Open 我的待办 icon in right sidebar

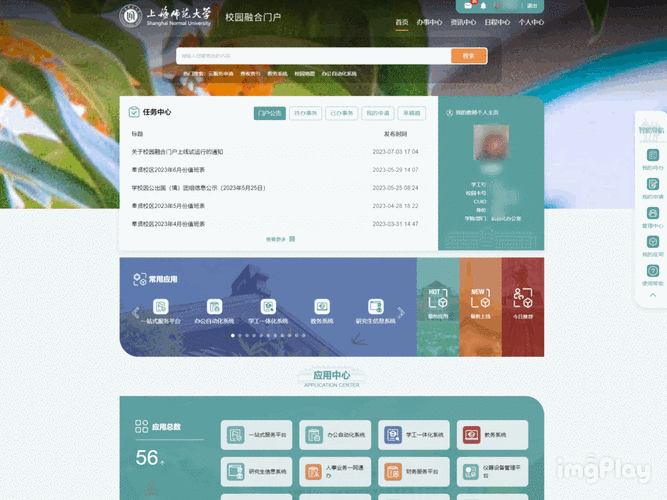(652, 156)
